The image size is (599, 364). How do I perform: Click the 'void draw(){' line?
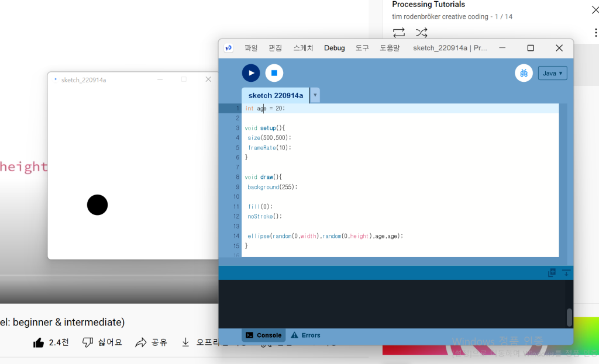(x=263, y=177)
